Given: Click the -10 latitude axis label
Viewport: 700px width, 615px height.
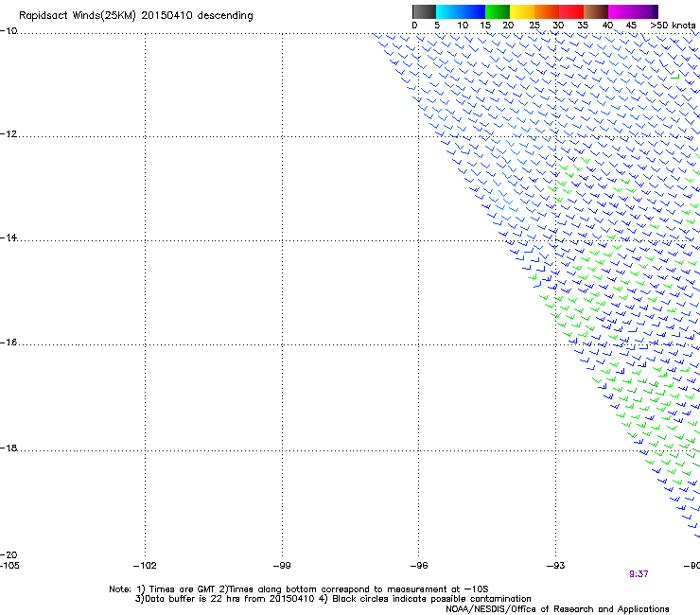Looking at the screenshot, I should coord(9,30).
